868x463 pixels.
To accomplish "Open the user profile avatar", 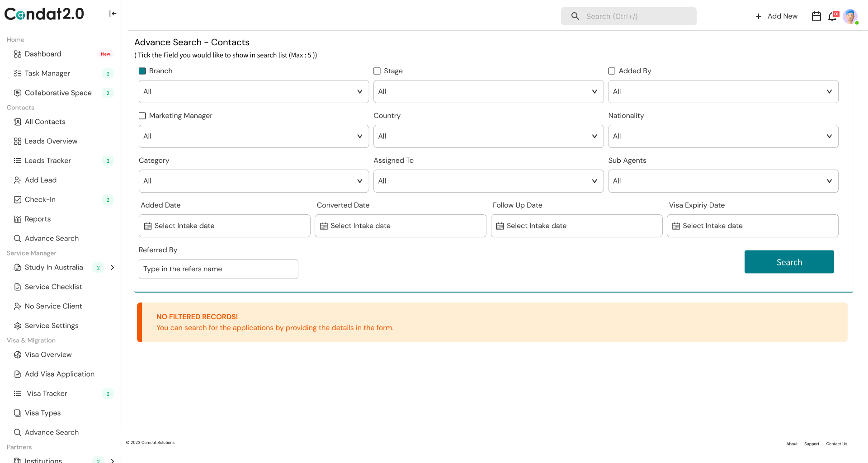I will (x=850, y=16).
